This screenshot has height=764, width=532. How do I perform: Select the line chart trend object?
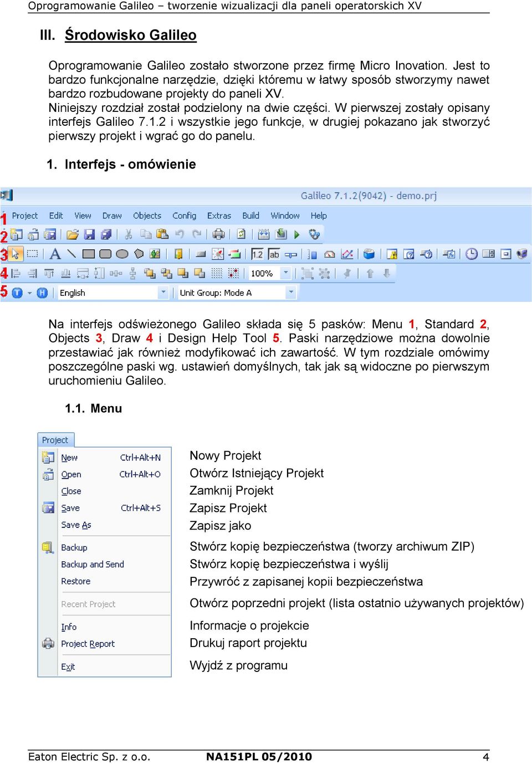point(347,254)
